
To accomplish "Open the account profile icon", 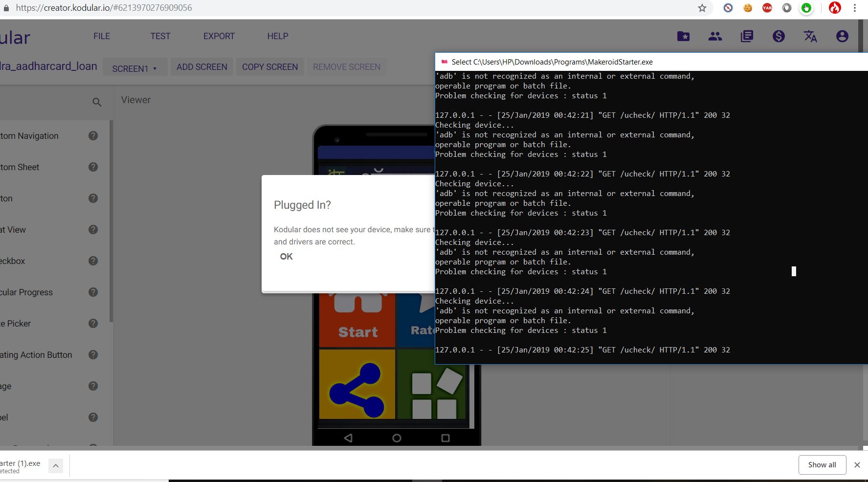I will (842, 36).
